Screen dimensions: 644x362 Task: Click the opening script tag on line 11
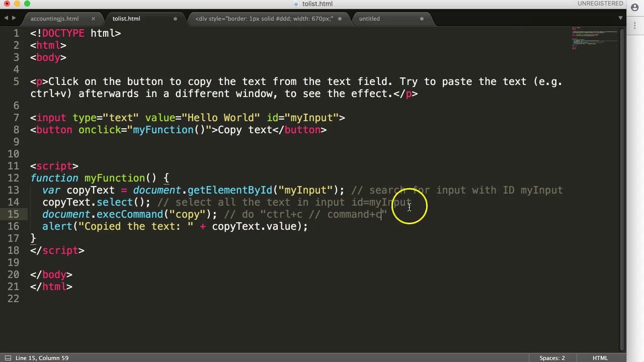[54, 166]
